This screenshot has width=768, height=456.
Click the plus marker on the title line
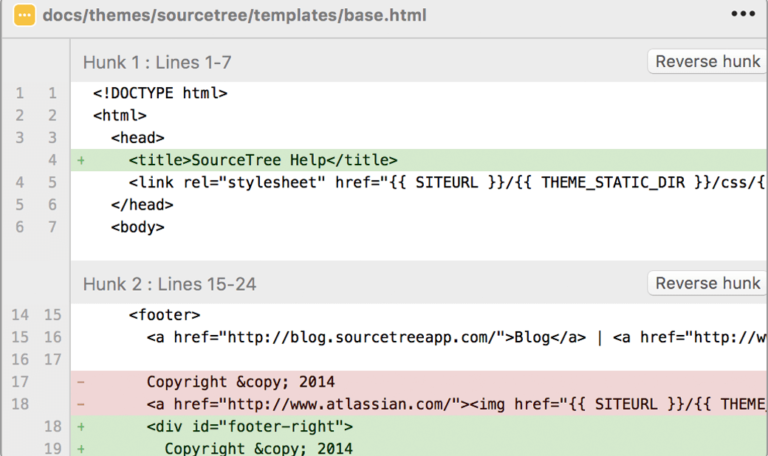81,160
